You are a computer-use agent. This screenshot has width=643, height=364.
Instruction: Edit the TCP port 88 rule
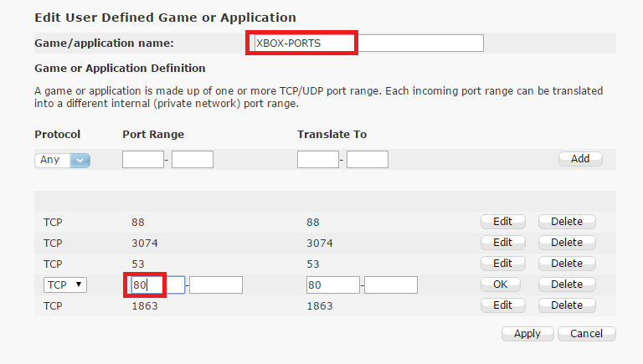[502, 222]
